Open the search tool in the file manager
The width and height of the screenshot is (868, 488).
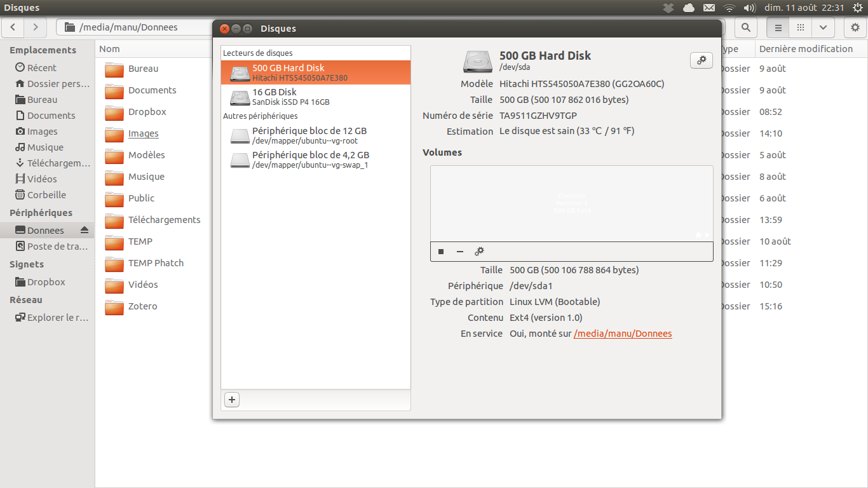(746, 27)
